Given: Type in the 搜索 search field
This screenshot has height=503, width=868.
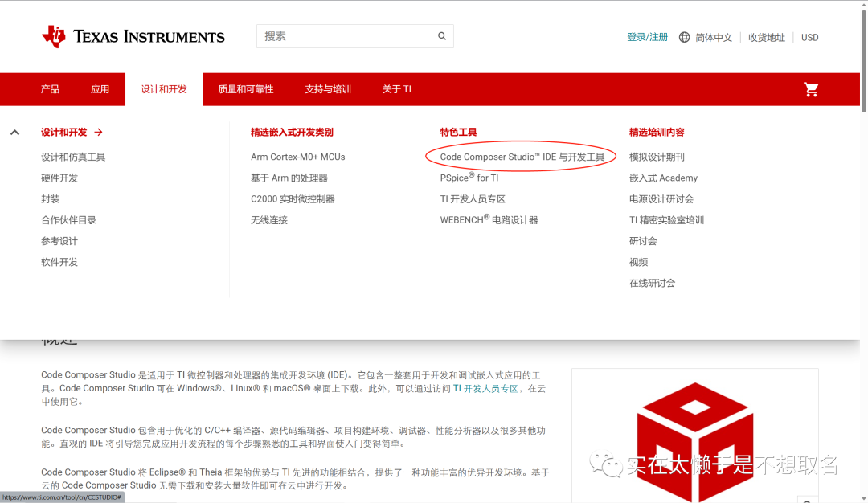Looking at the screenshot, I should coord(346,36).
